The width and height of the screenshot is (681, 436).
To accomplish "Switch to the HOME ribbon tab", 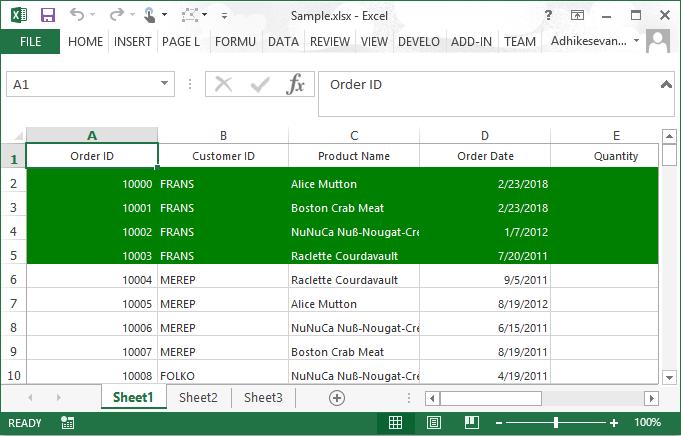I will click(x=85, y=42).
